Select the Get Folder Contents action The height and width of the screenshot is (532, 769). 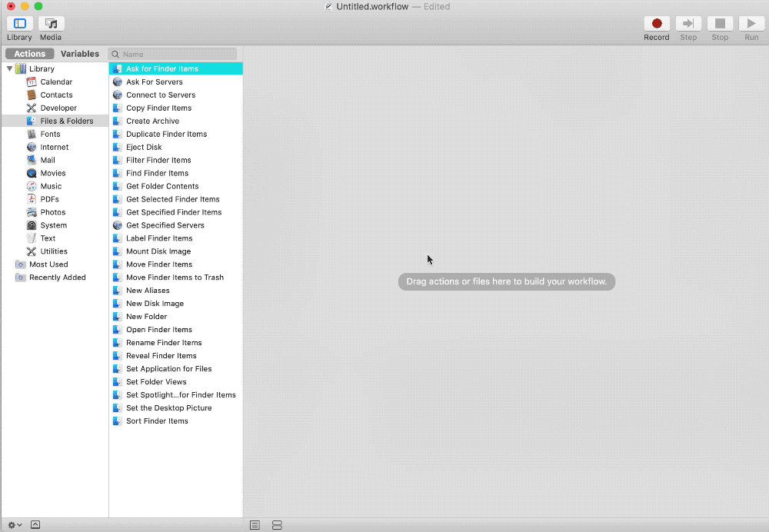[176, 186]
